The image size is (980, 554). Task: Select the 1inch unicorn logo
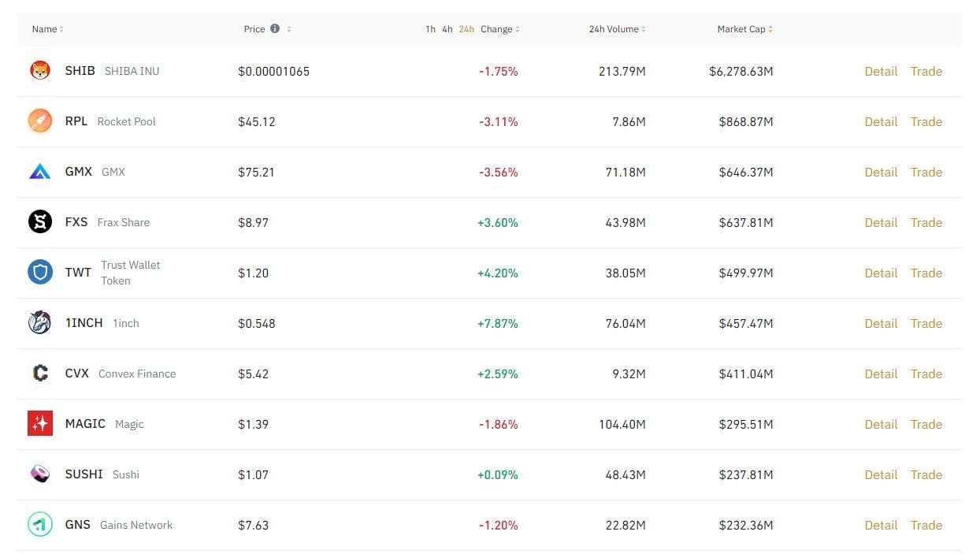pos(40,323)
